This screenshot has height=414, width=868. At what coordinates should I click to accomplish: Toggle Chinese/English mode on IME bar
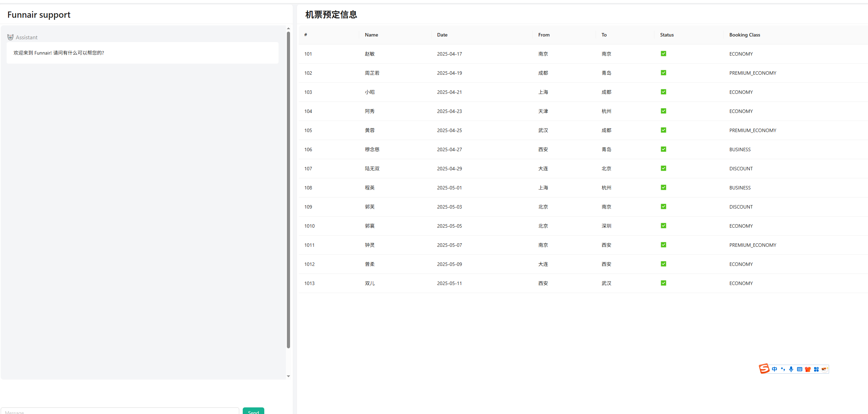(x=774, y=369)
